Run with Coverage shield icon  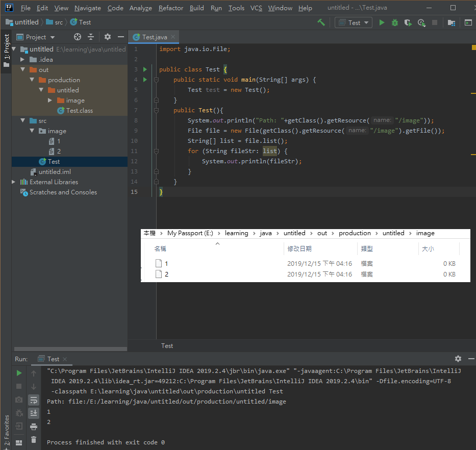pos(408,22)
